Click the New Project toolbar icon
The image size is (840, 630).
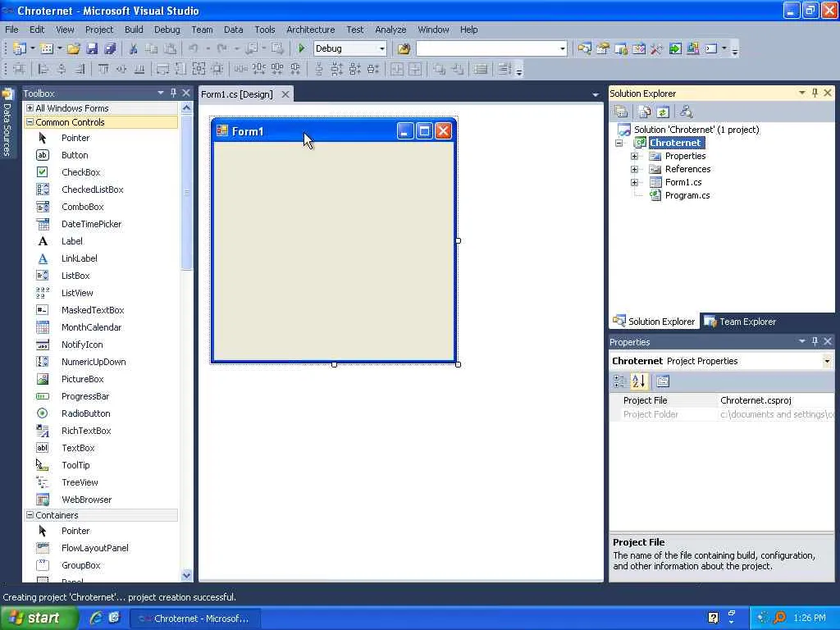coord(20,48)
